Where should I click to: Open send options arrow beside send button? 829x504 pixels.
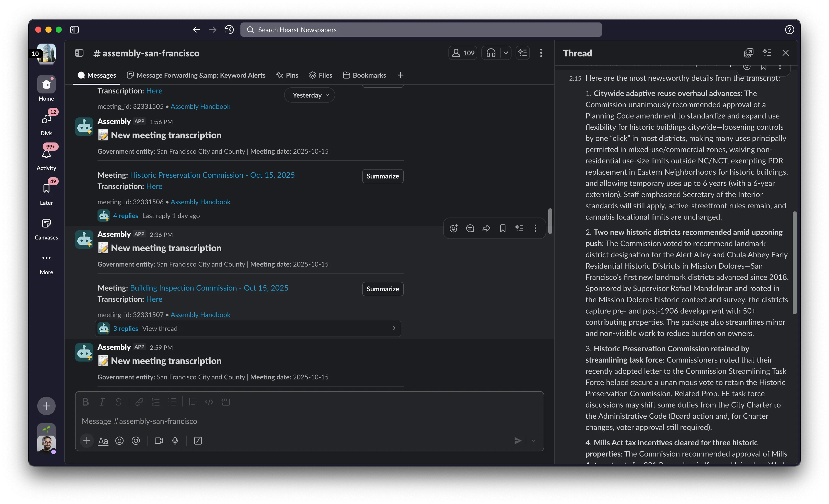[533, 440]
